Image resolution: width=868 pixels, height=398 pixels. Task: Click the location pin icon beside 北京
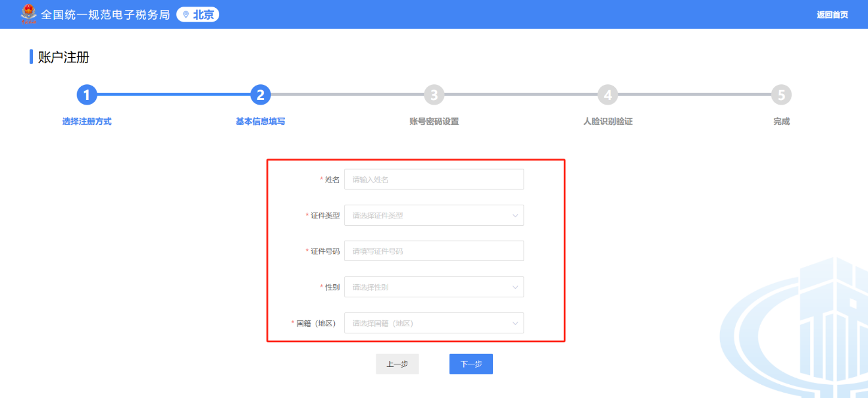click(x=186, y=14)
